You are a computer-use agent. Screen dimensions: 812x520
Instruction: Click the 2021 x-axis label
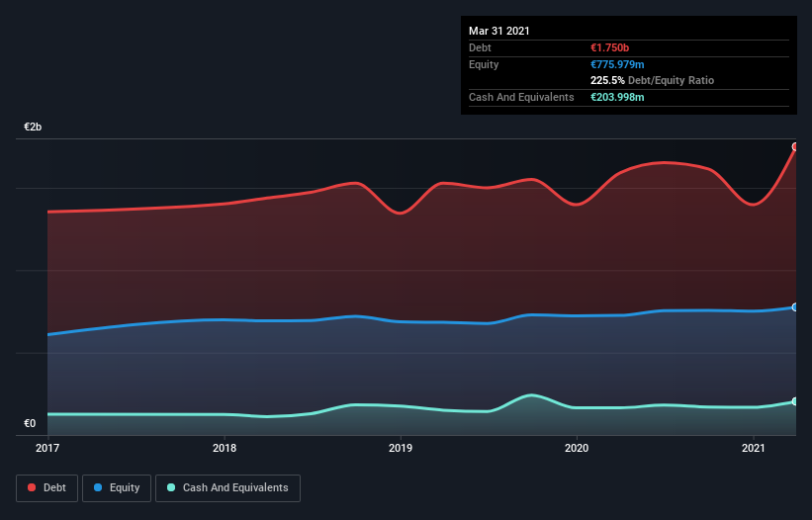coord(753,448)
